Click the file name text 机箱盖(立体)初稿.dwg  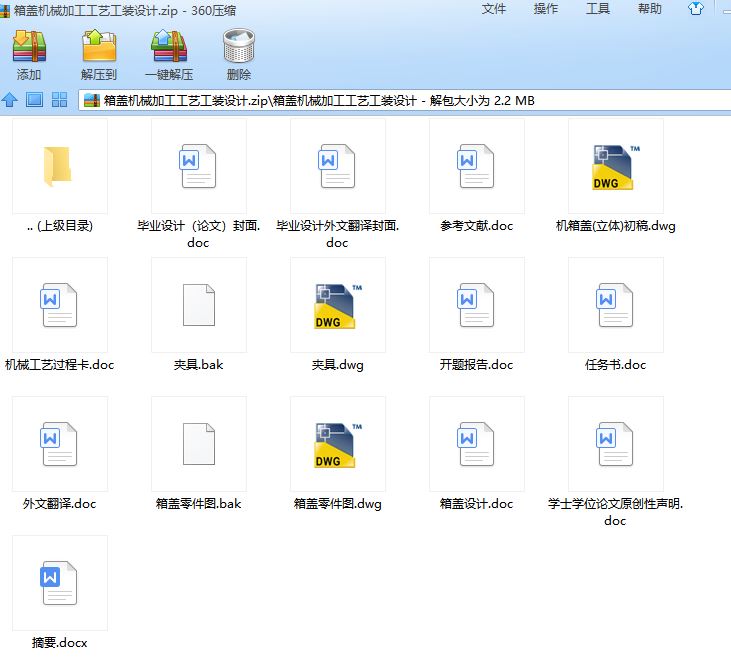click(615, 226)
